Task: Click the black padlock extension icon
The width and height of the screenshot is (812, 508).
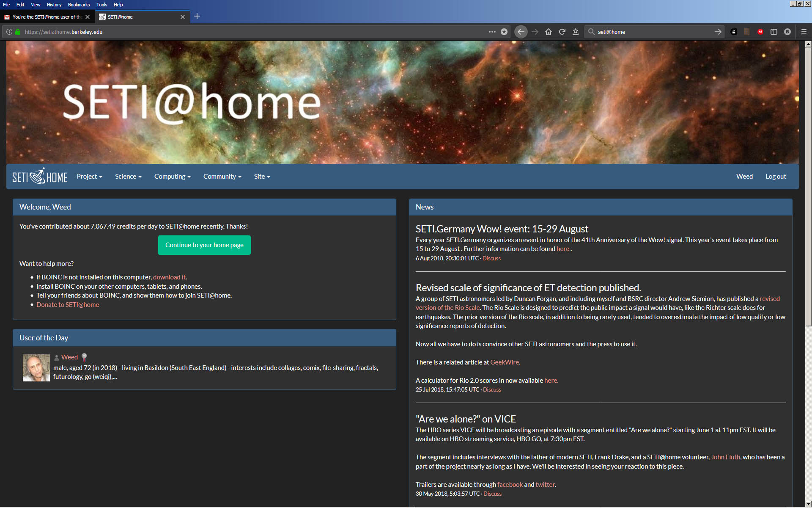Action: (734, 32)
